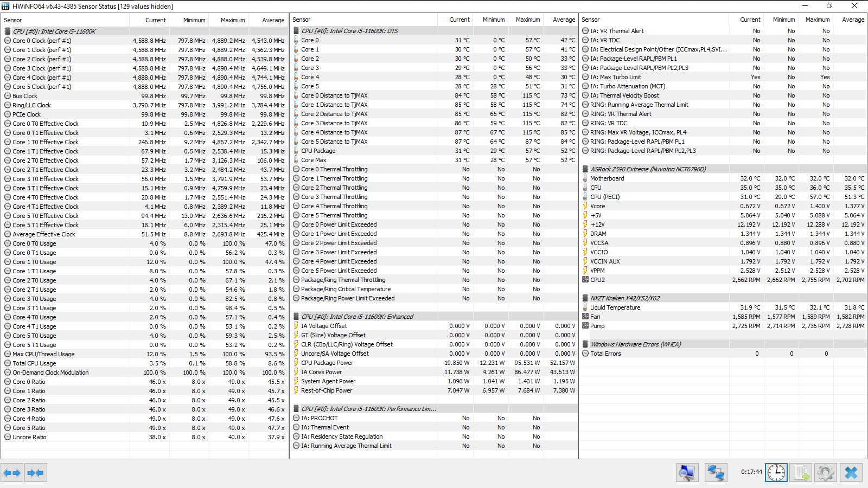
Task: Select the On-Demand Clock Modulation row
Action: [144, 373]
